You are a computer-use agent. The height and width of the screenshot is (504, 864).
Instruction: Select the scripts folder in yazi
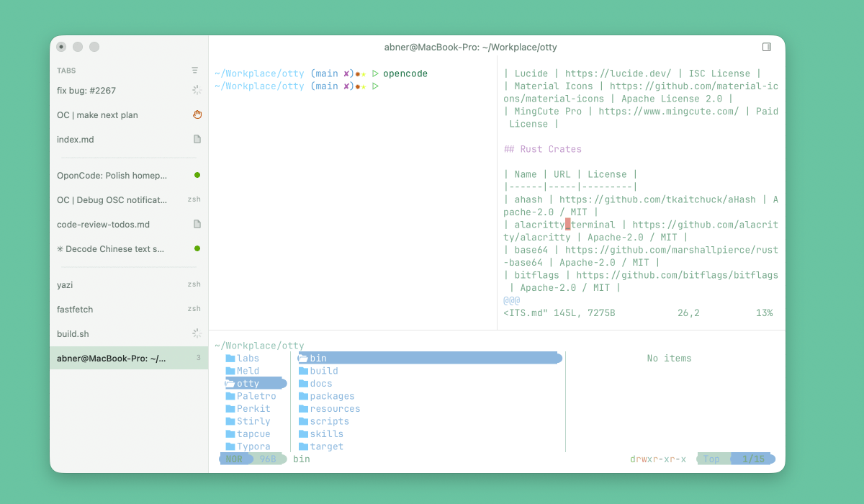tap(329, 421)
